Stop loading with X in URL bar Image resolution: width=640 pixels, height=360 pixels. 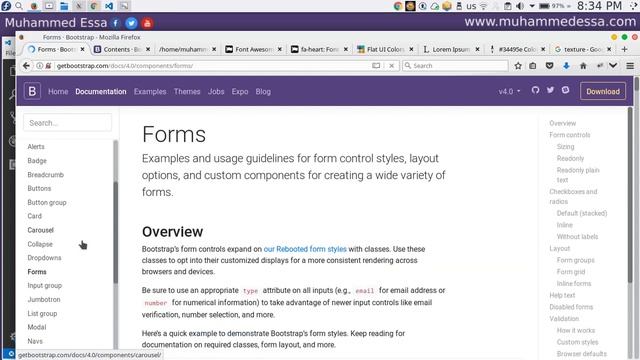(391, 66)
